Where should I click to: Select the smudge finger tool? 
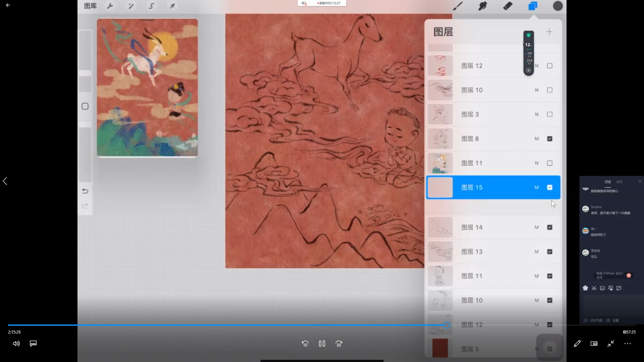[x=483, y=6]
